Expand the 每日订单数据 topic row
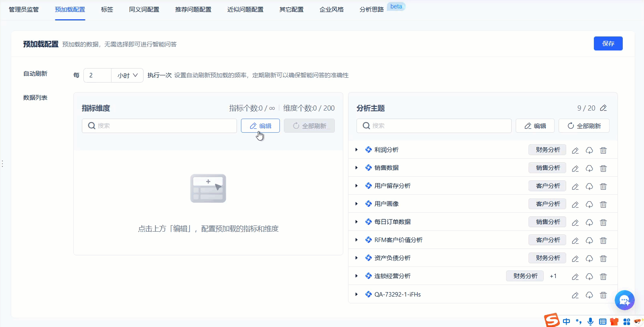644x327 pixels. [356, 222]
